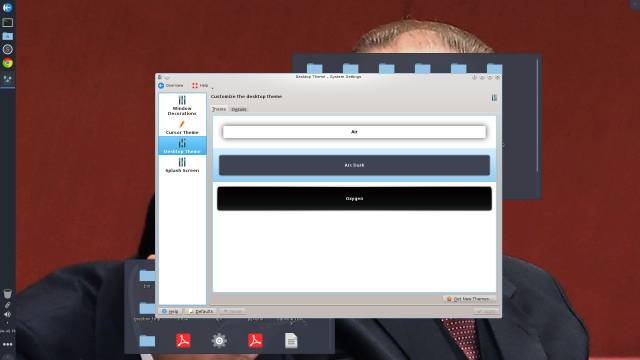The image size is (640, 360).
Task: Select Desktop Theme in the settings sidebar
Action: (182, 146)
